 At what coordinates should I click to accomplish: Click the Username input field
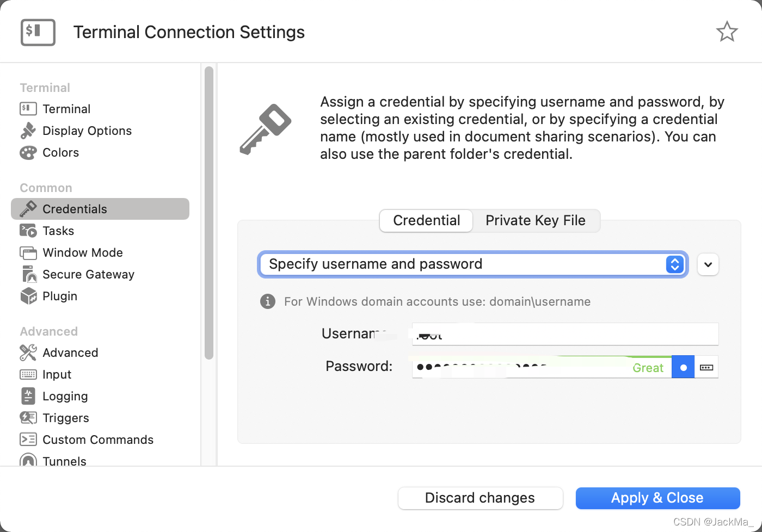[565, 333]
